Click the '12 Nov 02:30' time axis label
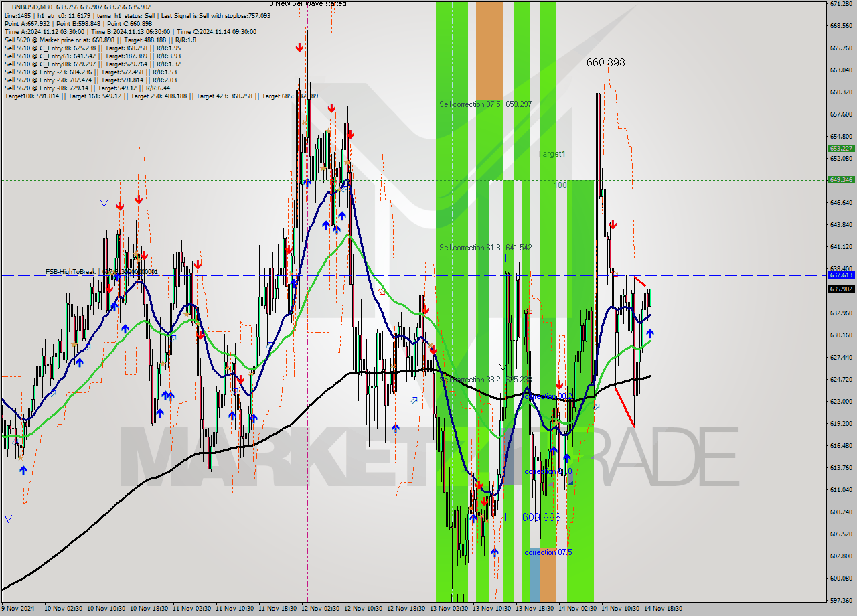Viewport: 857px width, 616px height. (321, 609)
